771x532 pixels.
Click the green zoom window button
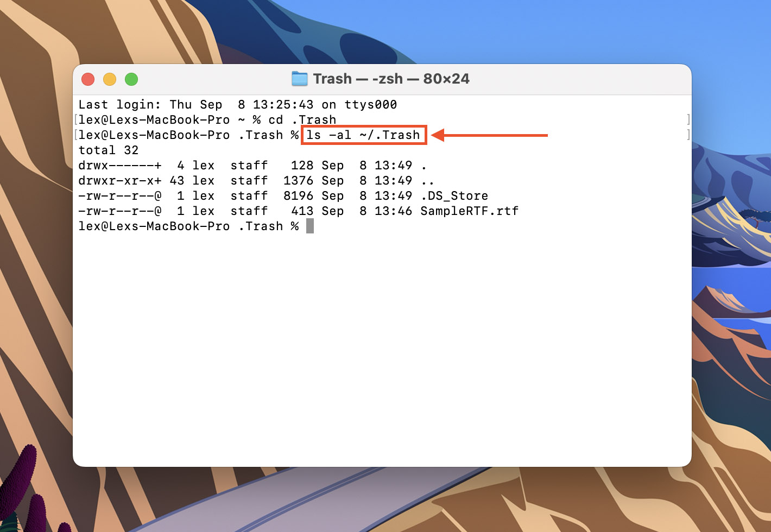[x=131, y=79]
